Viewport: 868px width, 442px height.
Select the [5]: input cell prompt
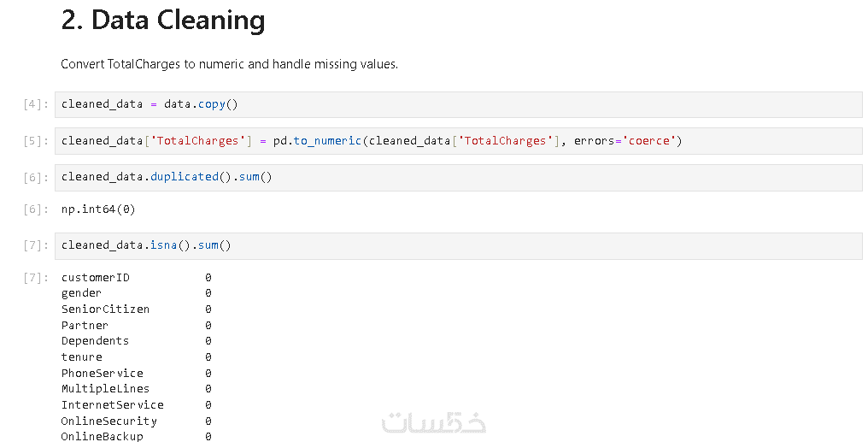[x=36, y=141]
